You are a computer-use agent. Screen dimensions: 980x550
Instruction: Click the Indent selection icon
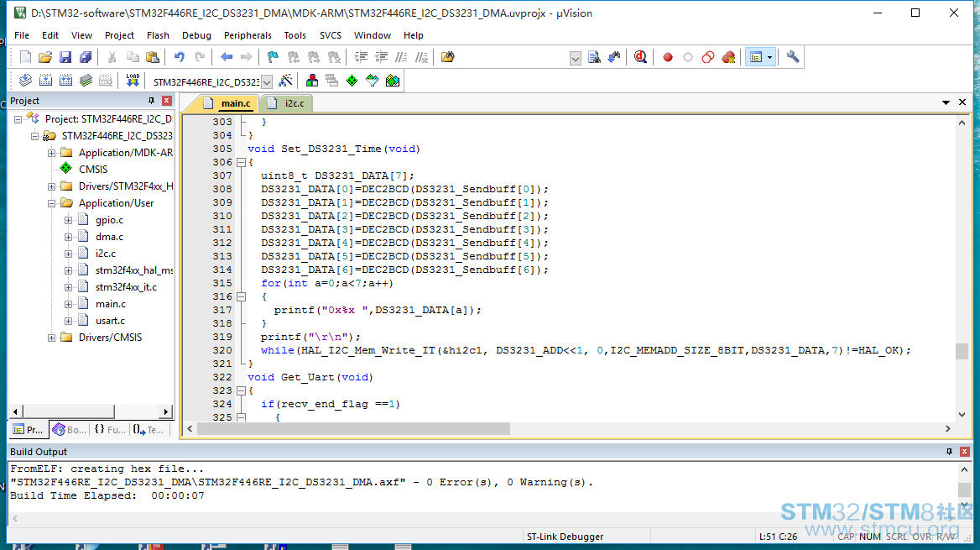click(361, 57)
